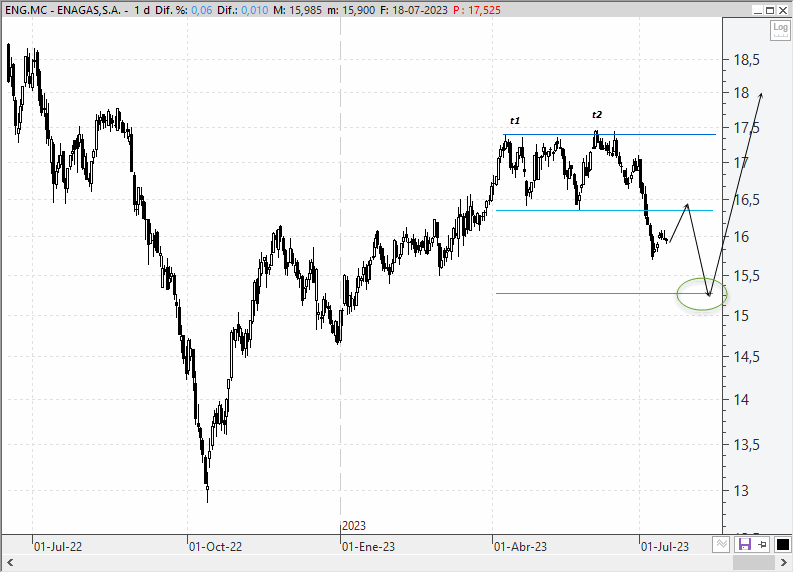Toggle the Log scale button
Viewport: 794px width, 573px height.
[780, 29]
